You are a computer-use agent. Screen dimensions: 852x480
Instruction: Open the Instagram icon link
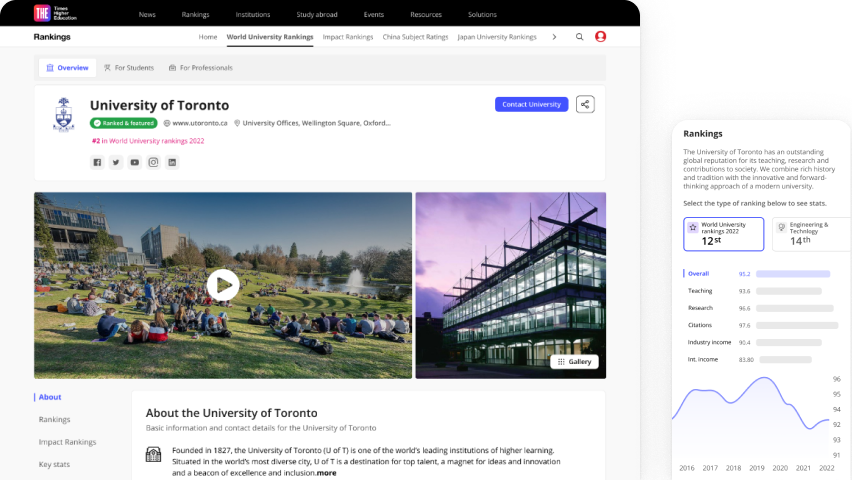tap(153, 162)
